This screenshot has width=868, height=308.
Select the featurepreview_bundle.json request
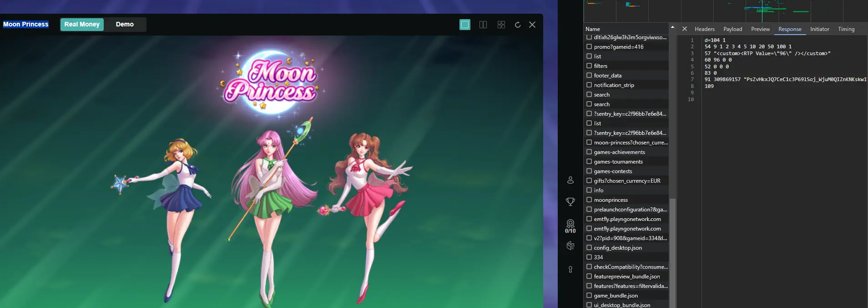(626, 277)
